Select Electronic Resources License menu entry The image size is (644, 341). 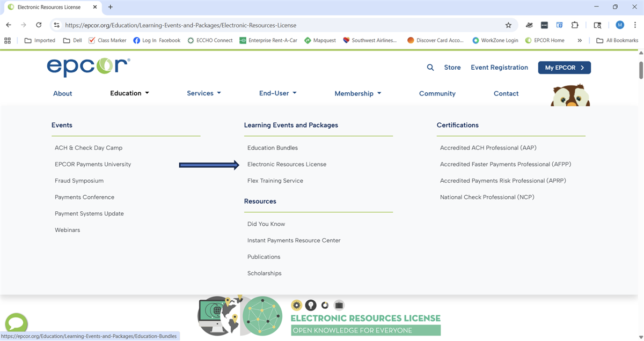click(x=287, y=165)
